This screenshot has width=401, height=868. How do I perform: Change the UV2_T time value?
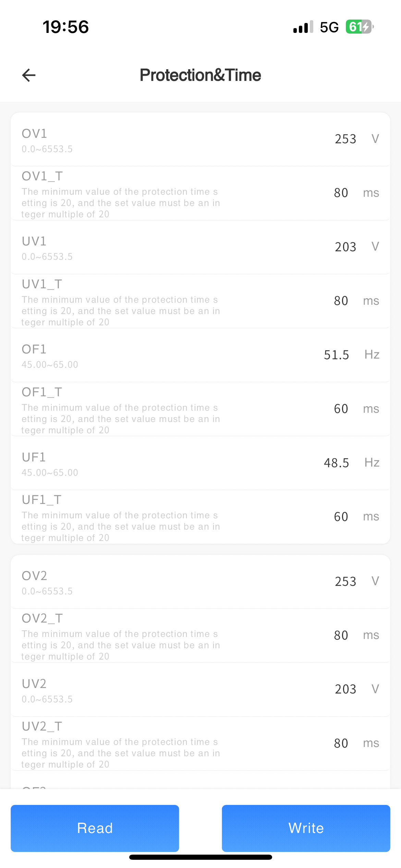[x=341, y=743]
